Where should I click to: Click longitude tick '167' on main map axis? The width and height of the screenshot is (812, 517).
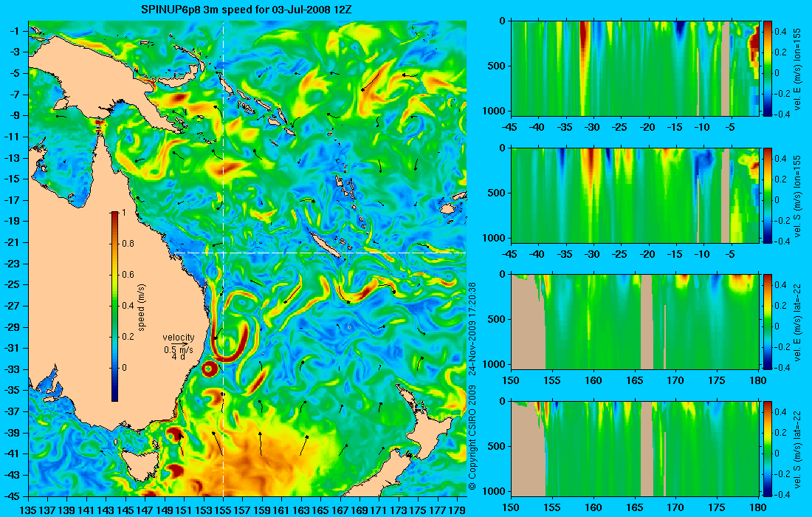click(340, 510)
